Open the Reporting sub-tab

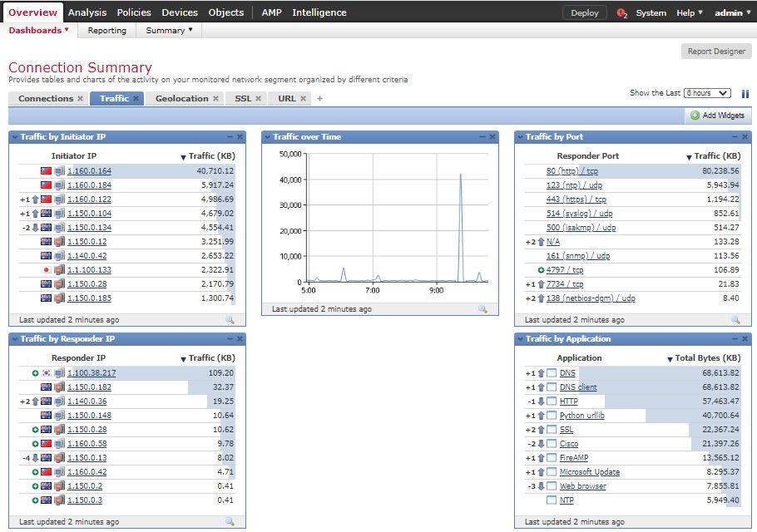pyautogui.click(x=107, y=31)
